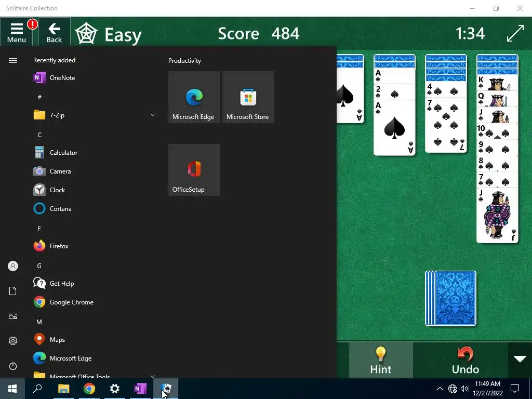Select the 4 of spades card
Screen dimensions: 532x399
(446, 89)
